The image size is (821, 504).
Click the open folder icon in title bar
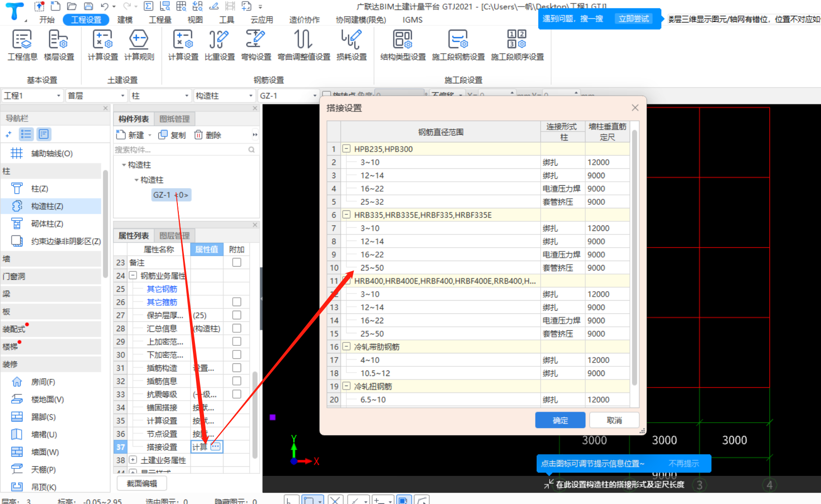(x=72, y=6)
